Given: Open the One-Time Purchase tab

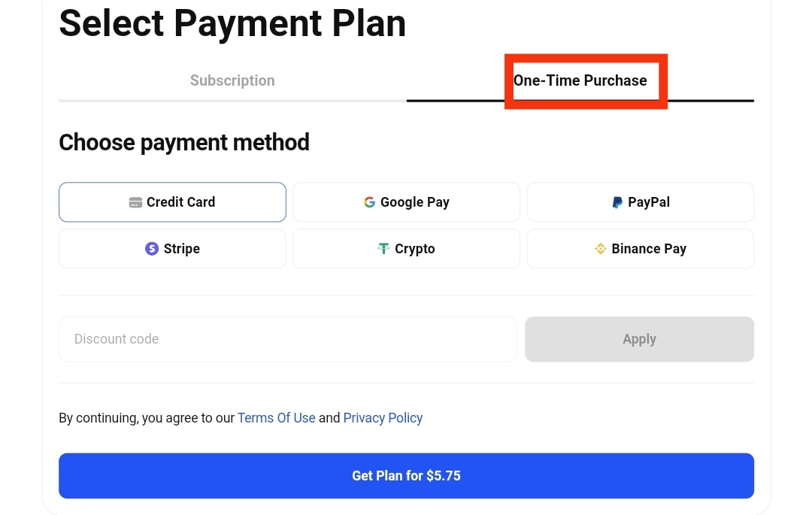Looking at the screenshot, I should pos(580,80).
